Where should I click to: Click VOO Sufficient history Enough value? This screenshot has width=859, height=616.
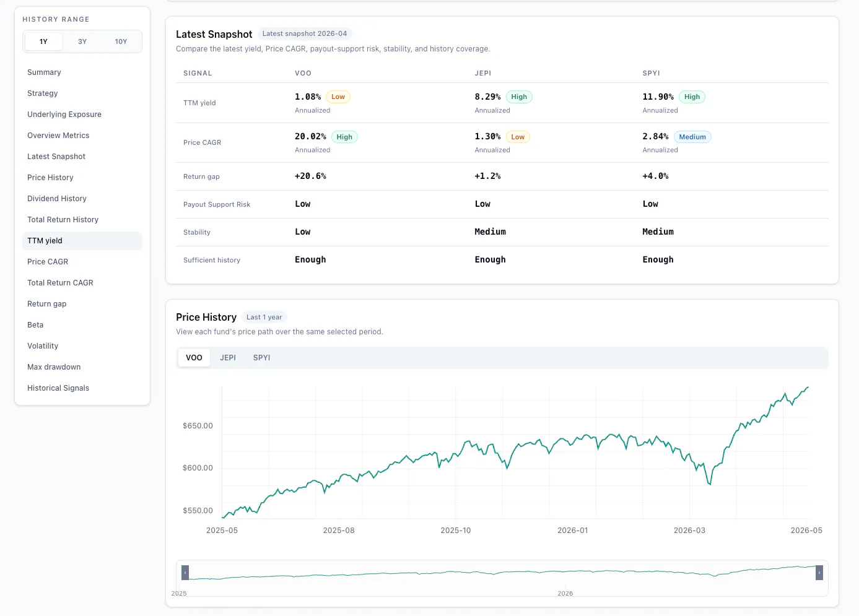point(310,260)
